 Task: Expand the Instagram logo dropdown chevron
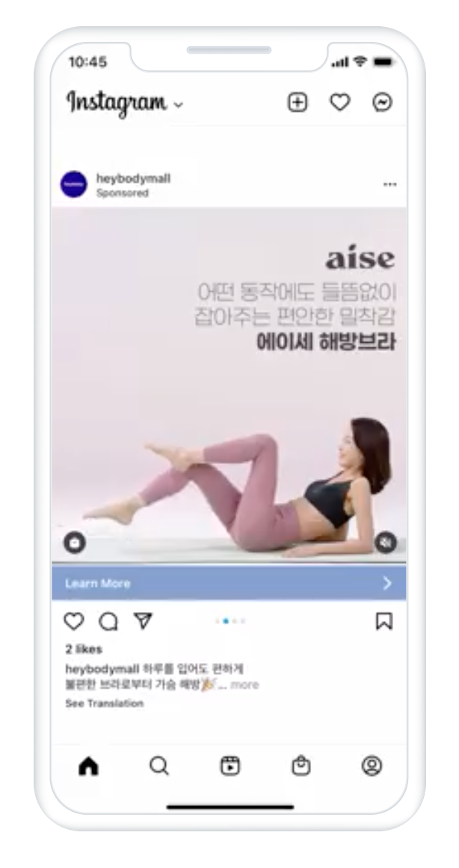tap(178, 105)
